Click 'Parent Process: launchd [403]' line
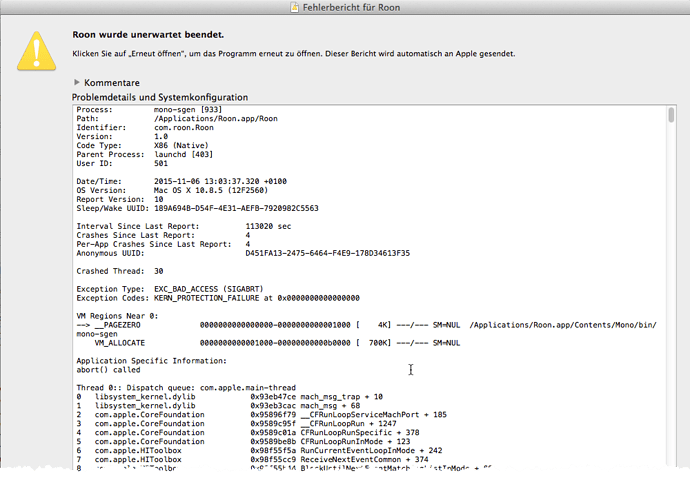Screen dimensions: 690x489 (x=144, y=154)
